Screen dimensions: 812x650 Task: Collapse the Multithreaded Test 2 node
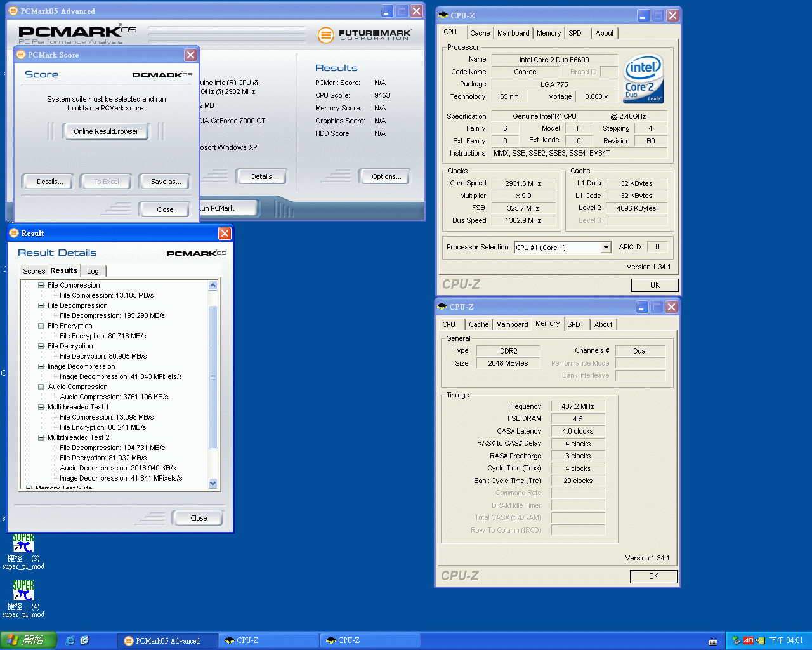tap(41, 437)
